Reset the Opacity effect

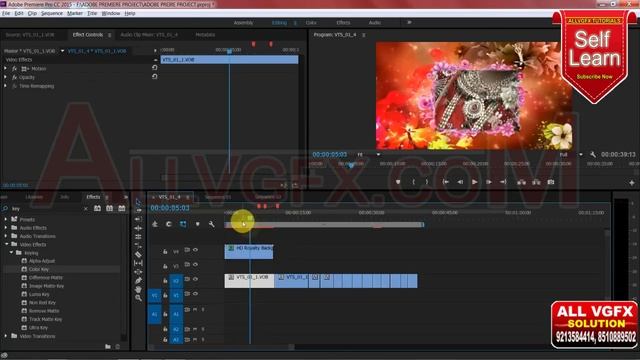click(x=154, y=76)
